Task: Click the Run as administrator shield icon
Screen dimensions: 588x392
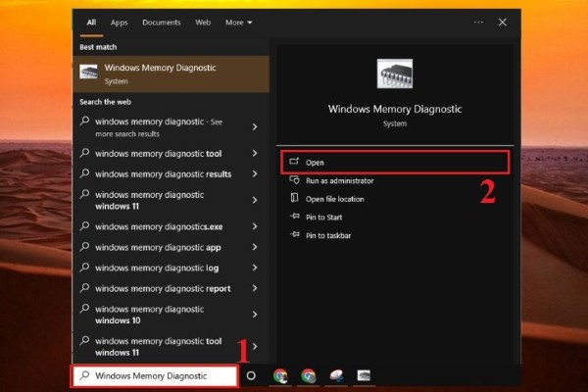Action: (x=294, y=180)
